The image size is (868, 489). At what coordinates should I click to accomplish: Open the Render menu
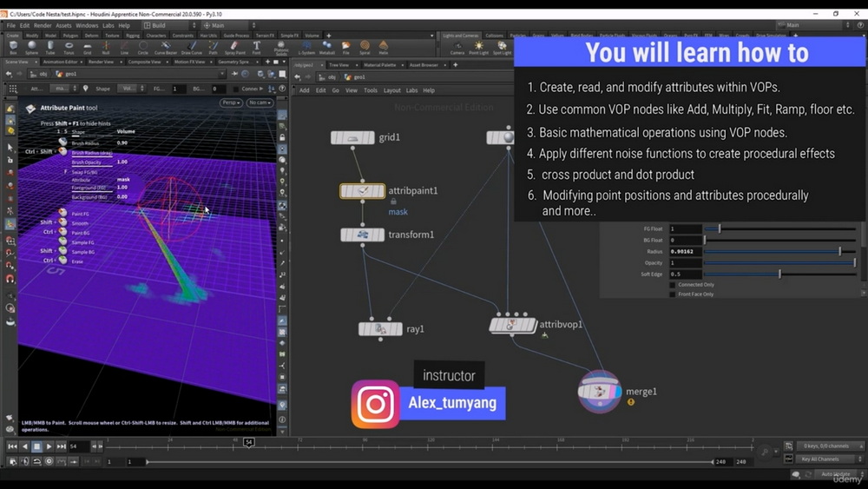point(43,25)
